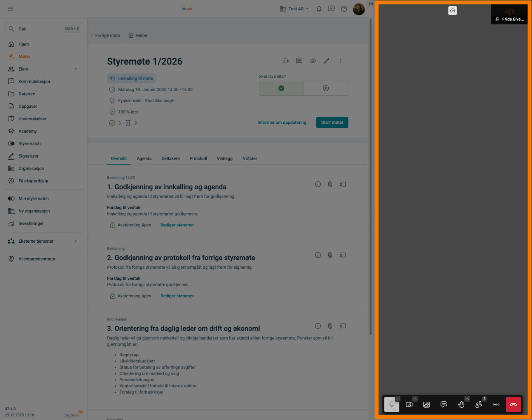Switch to the Oversikt tab
Screen dimensions: 532x420
119,159
